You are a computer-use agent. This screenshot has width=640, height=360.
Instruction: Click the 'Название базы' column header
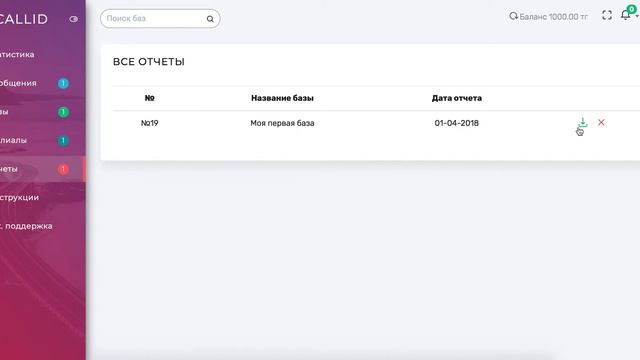282,98
